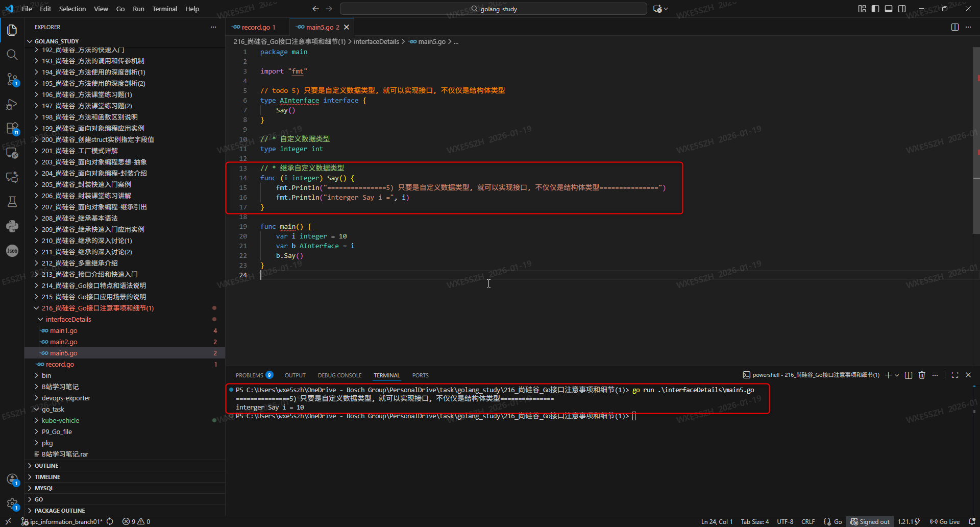
Task: Select the devops-exporter folder
Action: pyautogui.click(x=125, y=398)
